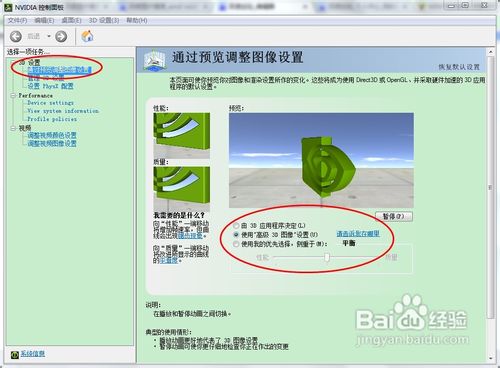Click the 系统信息 icon at bottom left
The width and height of the screenshot is (500, 368).
pos(15,355)
